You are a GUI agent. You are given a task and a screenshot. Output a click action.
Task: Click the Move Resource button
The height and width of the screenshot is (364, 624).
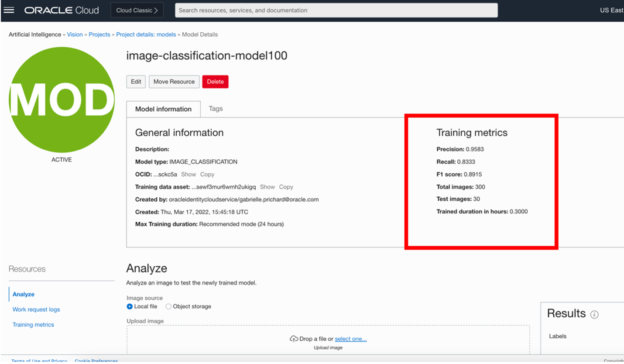[174, 81]
